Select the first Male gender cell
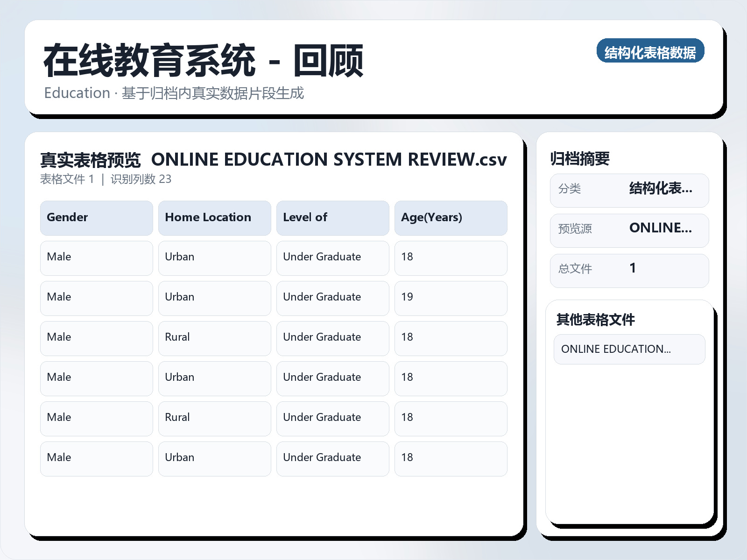Viewport: 747px width, 560px height. [96, 257]
